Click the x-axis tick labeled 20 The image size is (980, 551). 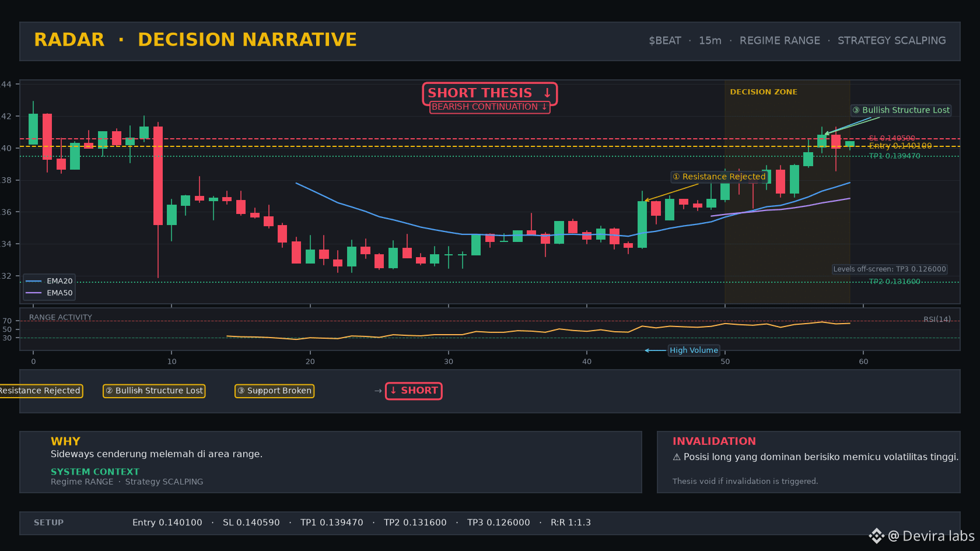[310, 362]
